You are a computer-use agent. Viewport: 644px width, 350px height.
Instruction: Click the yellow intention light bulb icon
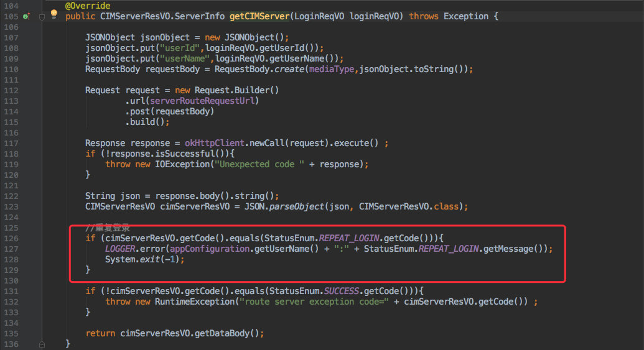(x=54, y=14)
